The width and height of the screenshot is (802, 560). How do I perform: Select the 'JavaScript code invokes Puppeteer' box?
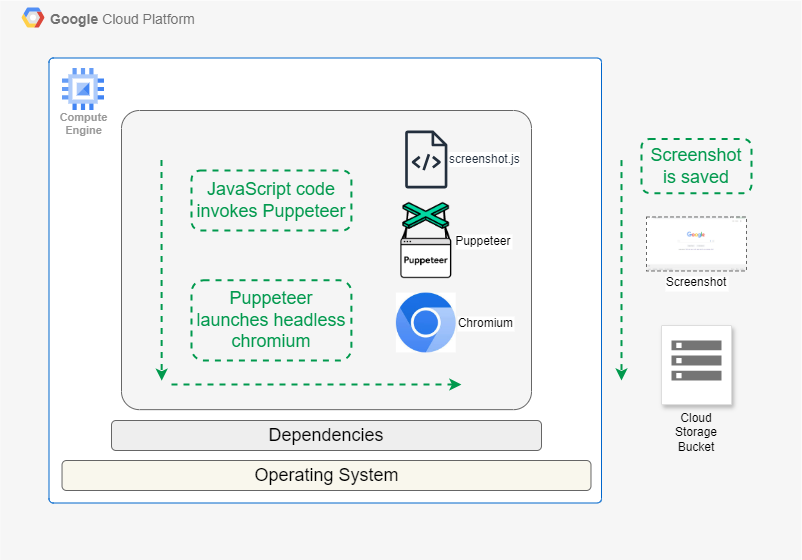coord(271,200)
